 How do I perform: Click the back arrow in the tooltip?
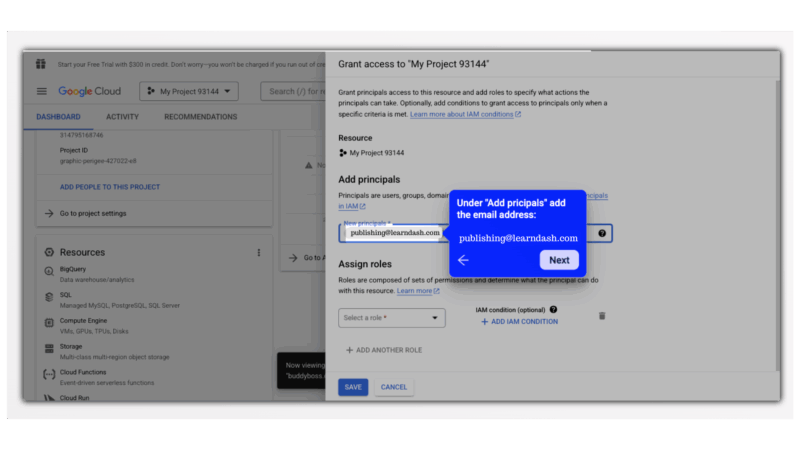(x=463, y=260)
